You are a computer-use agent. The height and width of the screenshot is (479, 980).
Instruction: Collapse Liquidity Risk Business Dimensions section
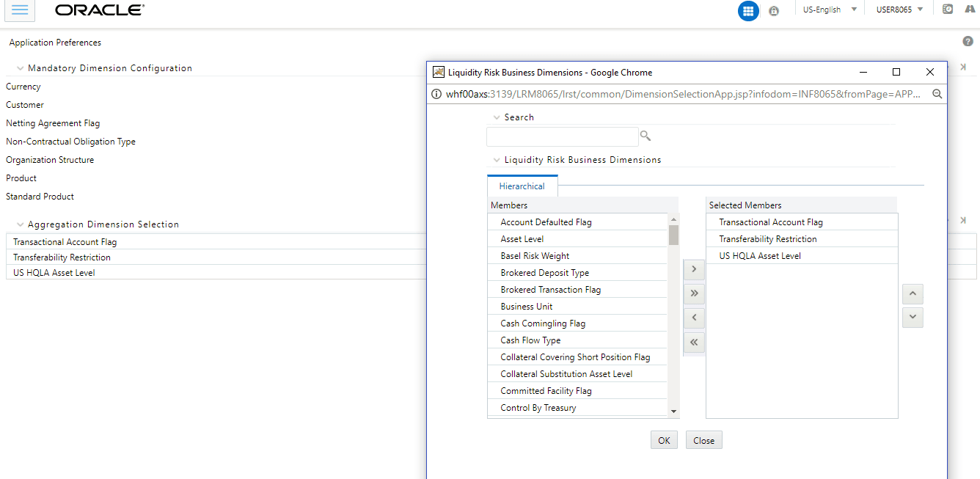point(497,160)
